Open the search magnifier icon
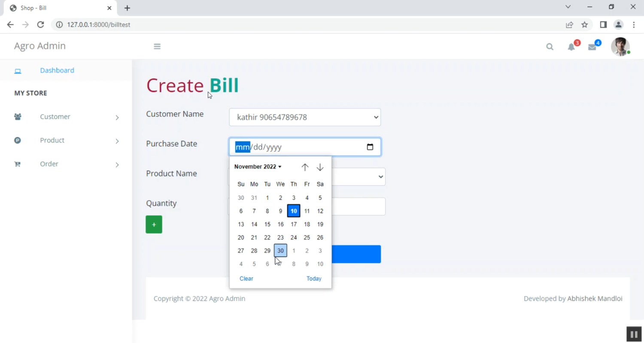Screen dimensions: 644x343 550,47
